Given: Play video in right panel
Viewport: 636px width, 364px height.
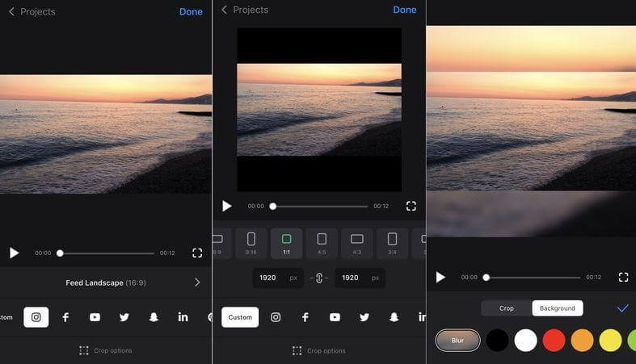Looking at the screenshot, I should coord(440,278).
